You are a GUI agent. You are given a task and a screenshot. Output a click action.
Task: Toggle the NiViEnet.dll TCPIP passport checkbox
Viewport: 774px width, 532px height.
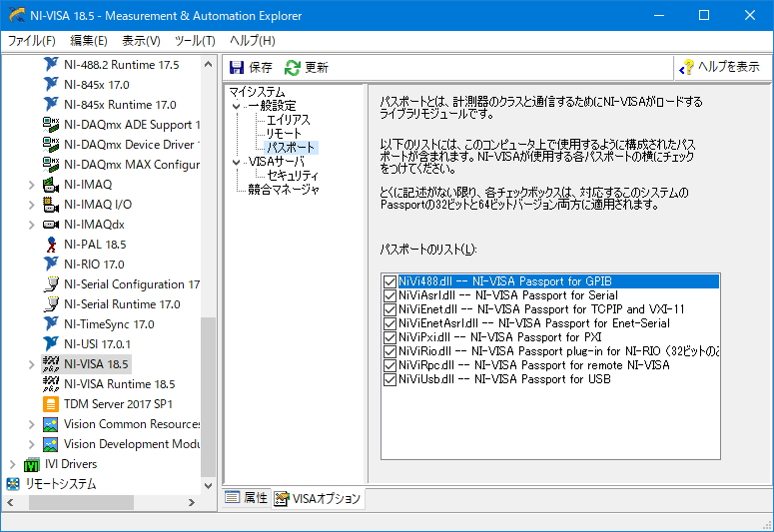pyautogui.click(x=389, y=309)
